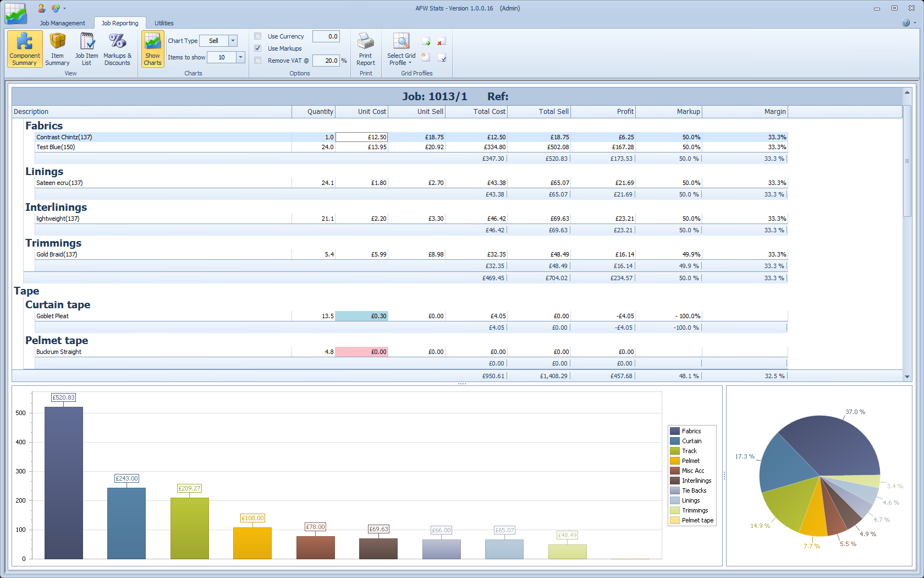Uncheck the Use Markups option
Screen dimensions: 924x578
click(258, 48)
